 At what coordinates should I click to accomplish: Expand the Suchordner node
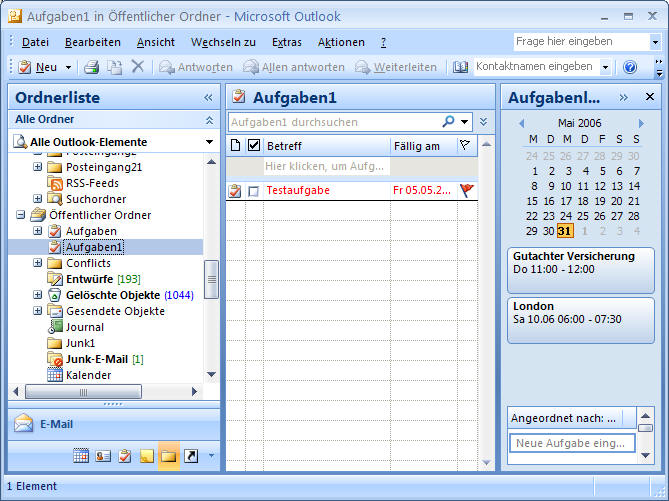click(x=38, y=199)
